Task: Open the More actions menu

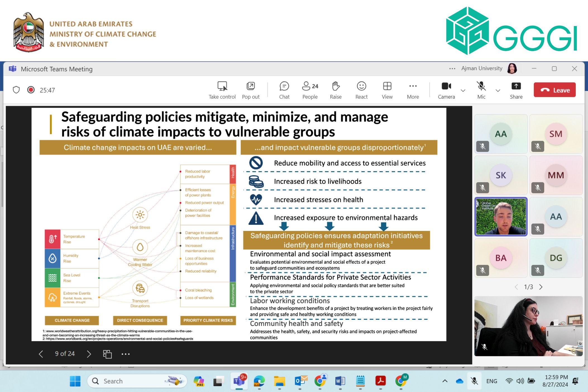Action: [x=413, y=86]
